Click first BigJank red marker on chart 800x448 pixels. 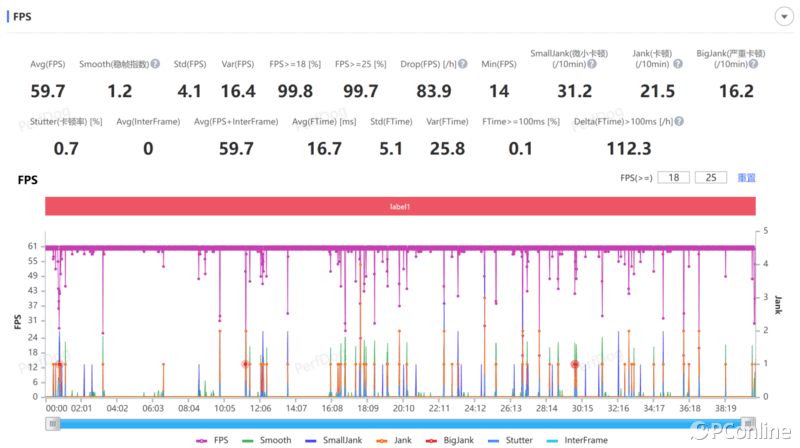click(x=58, y=365)
